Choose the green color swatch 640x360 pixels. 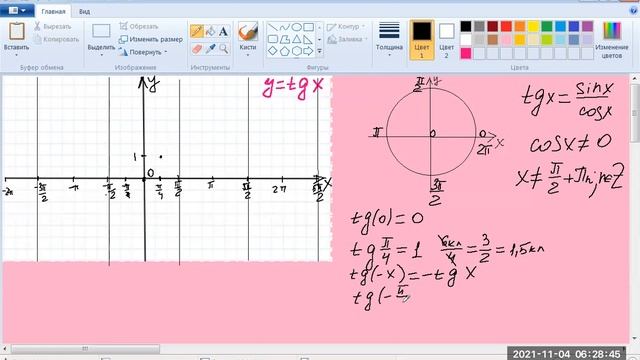547,27
